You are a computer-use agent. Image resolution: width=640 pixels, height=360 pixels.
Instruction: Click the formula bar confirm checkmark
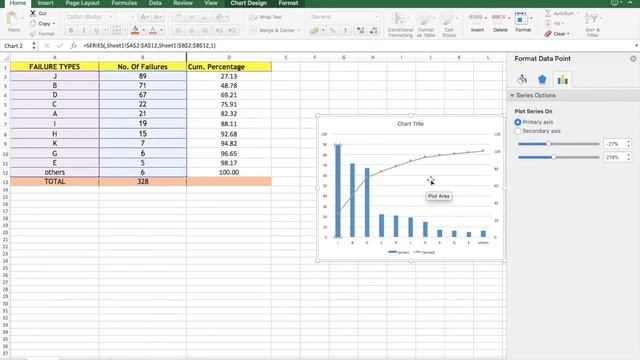(x=60, y=46)
